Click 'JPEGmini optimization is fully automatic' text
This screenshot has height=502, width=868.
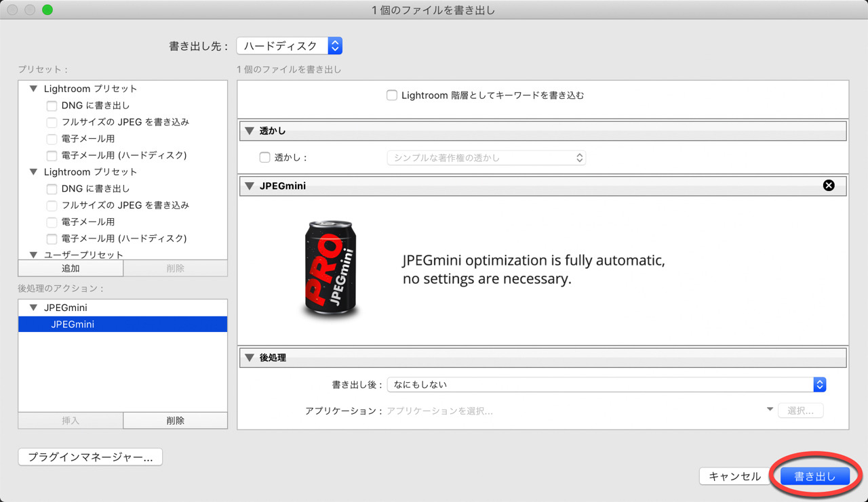point(534,261)
